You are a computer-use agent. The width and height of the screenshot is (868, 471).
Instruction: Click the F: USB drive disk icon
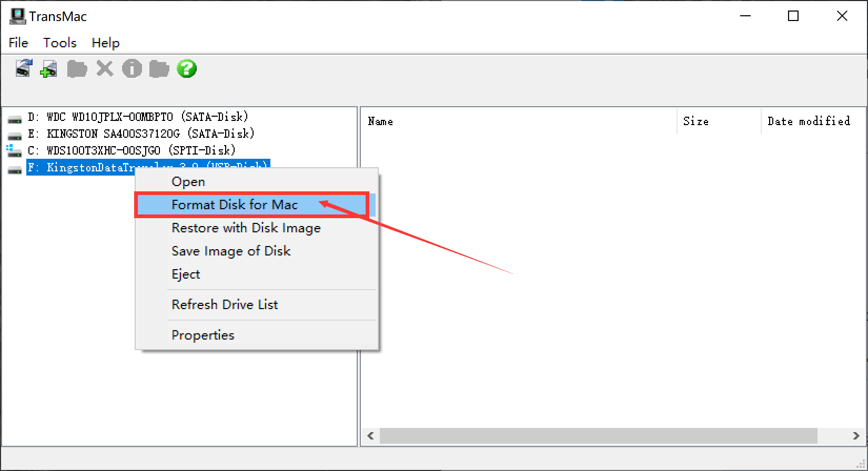tap(15, 170)
